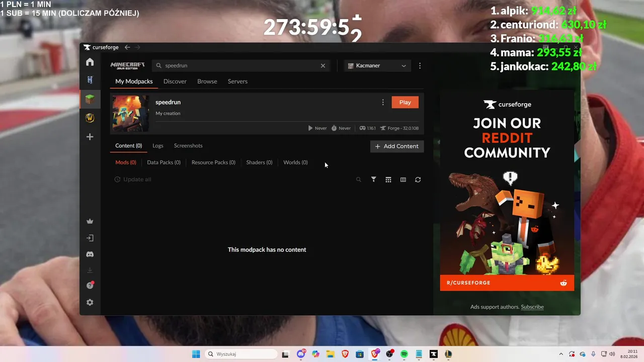The image size is (644, 362).
Task: Open Spotify from the taskbar
Action: pos(404,354)
